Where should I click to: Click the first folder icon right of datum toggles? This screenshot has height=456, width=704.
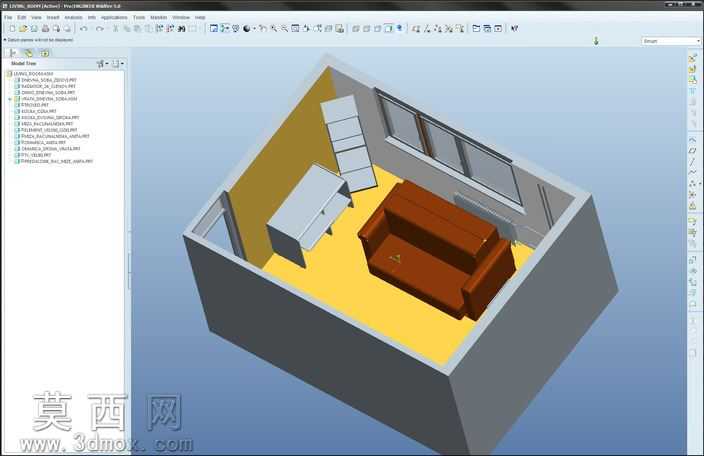tap(476, 29)
